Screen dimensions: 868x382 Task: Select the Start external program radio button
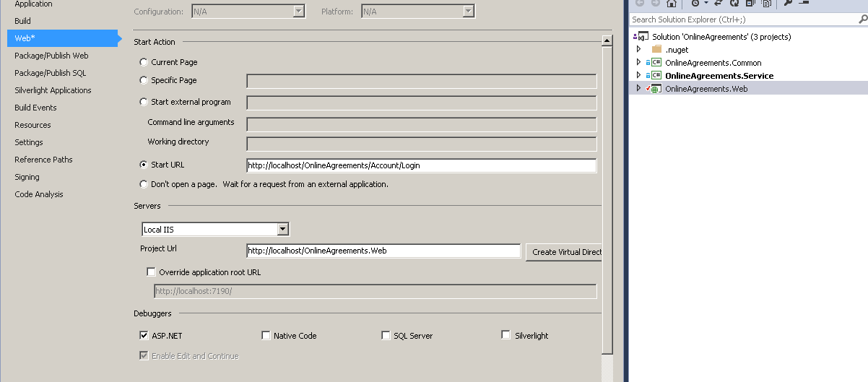tap(144, 102)
